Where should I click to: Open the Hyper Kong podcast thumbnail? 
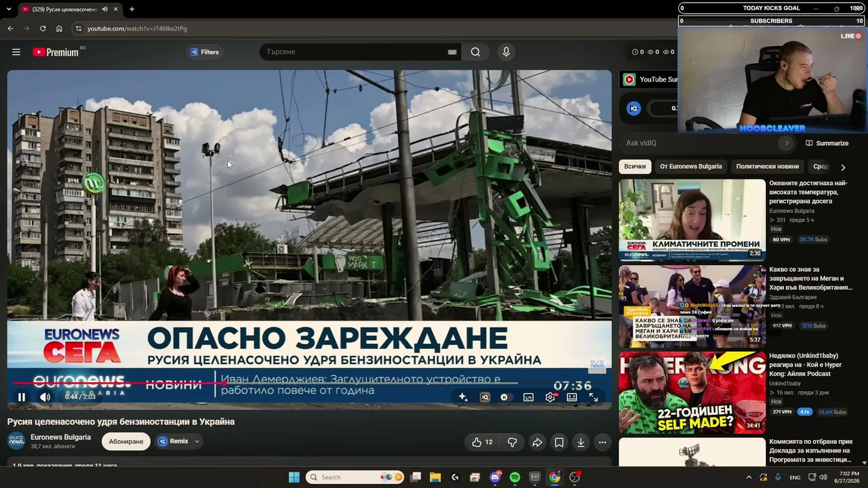tap(692, 392)
